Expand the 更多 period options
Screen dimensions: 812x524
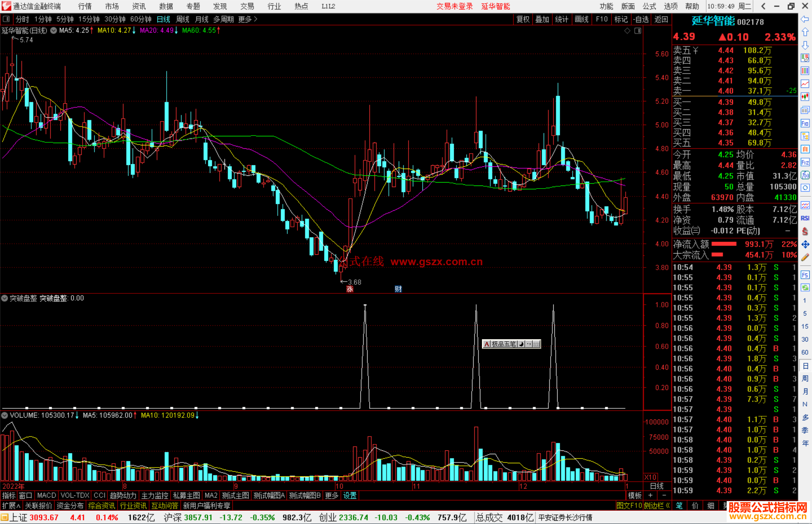pos(248,19)
